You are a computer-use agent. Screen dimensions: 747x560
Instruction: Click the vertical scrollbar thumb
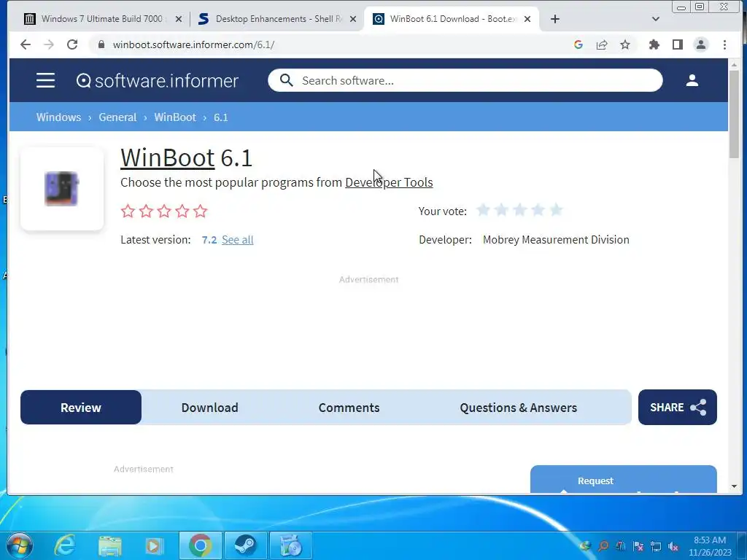coord(734,114)
